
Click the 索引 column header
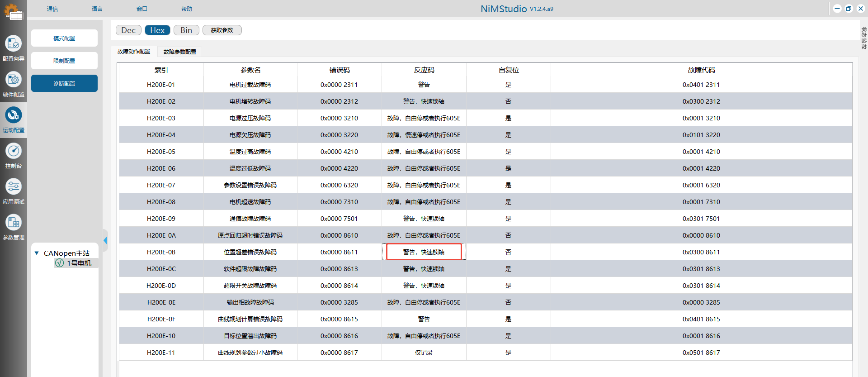pyautogui.click(x=161, y=70)
